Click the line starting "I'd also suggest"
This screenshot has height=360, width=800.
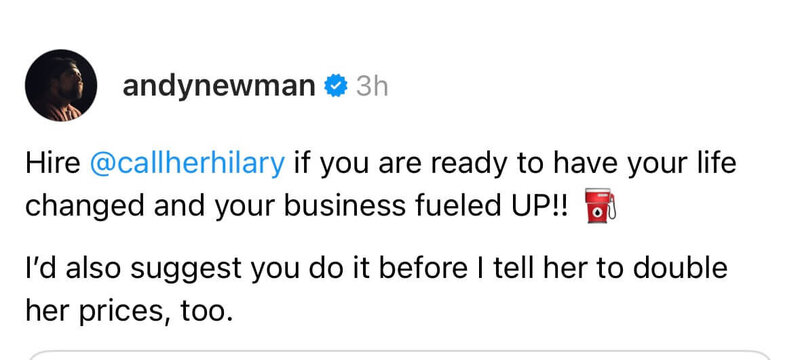tap(376, 268)
